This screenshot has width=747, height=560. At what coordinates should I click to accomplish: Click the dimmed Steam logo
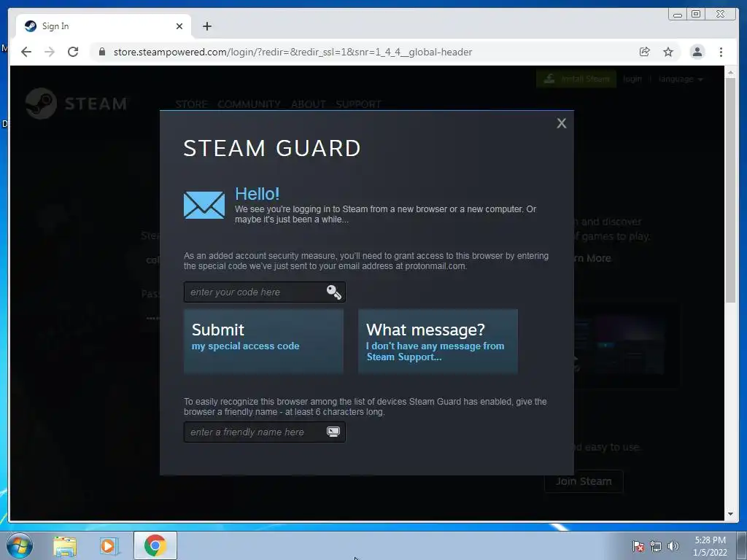(x=76, y=104)
